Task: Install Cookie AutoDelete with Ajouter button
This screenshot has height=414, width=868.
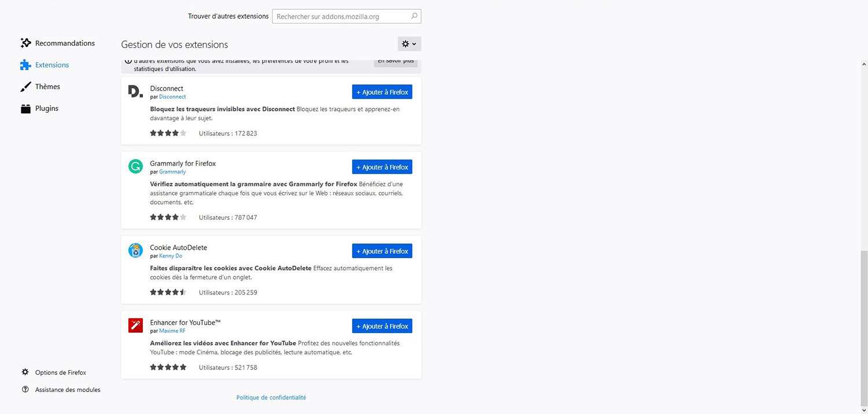Action: coord(382,251)
